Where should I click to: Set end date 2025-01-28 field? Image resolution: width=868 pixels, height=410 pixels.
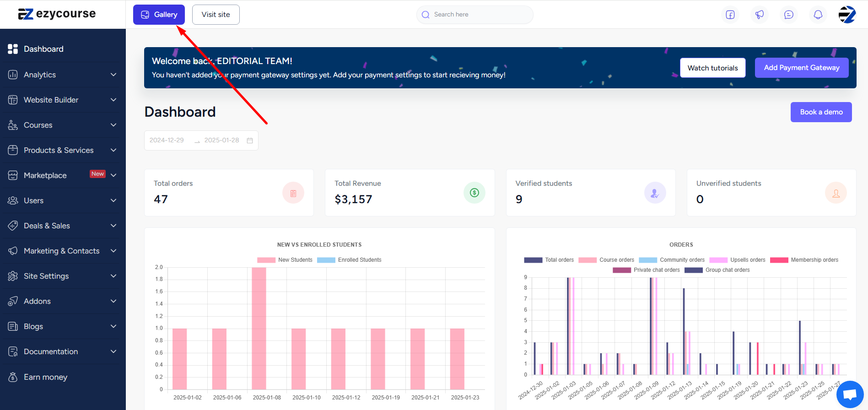pos(221,140)
